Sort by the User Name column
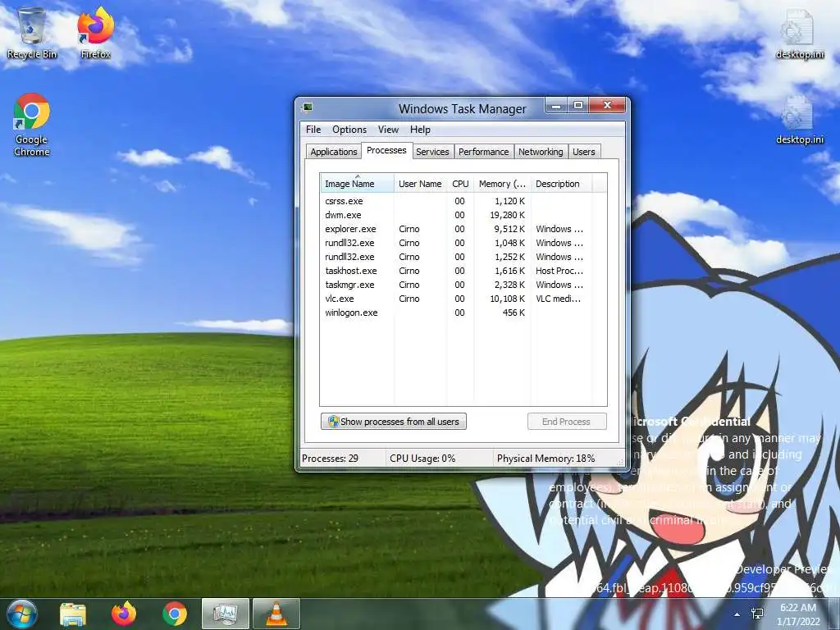840x630 pixels. pyautogui.click(x=421, y=184)
